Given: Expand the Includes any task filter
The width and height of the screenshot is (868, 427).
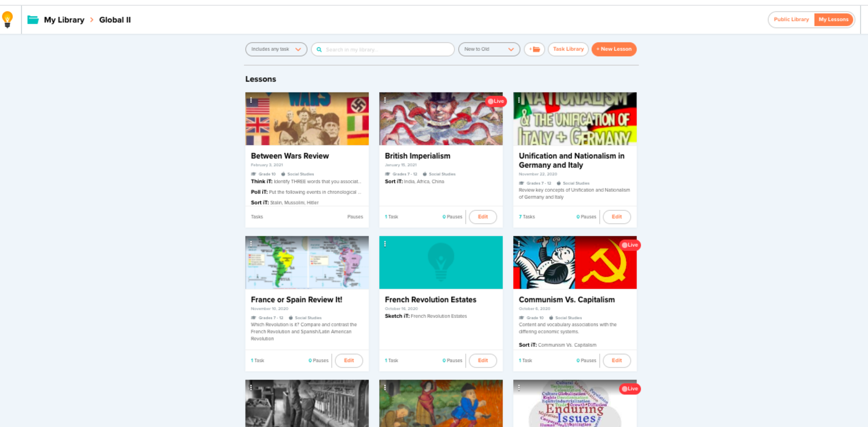Looking at the screenshot, I should pyautogui.click(x=276, y=49).
